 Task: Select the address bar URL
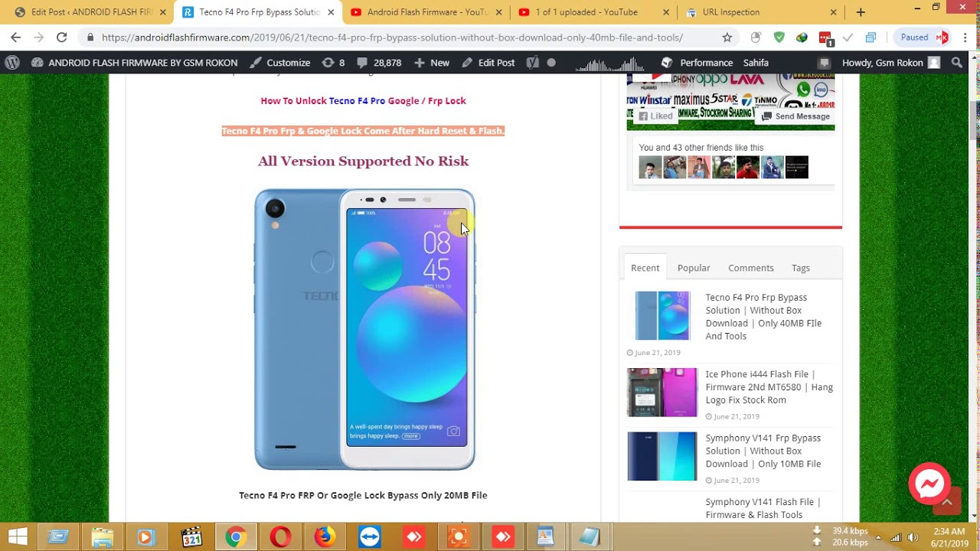pyautogui.click(x=392, y=37)
